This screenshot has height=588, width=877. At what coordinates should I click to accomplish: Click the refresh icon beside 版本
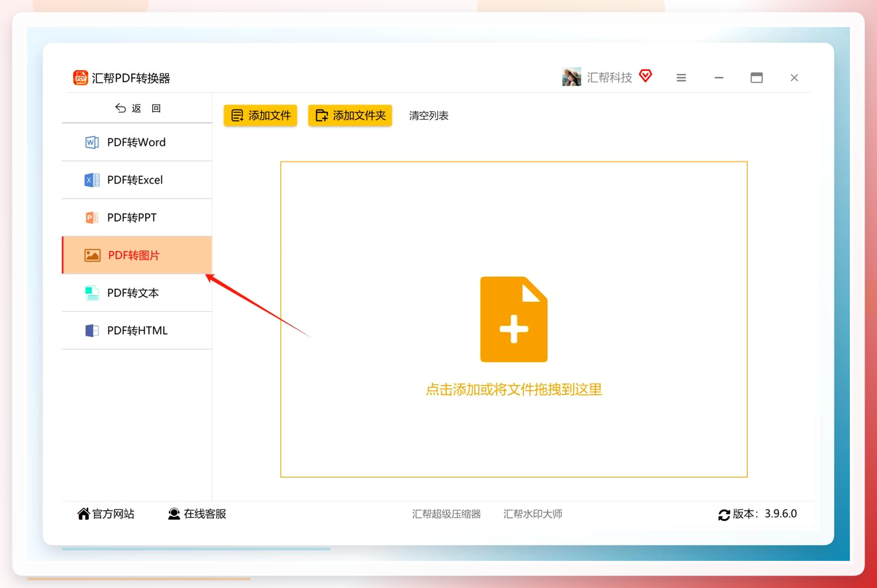pos(724,514)
